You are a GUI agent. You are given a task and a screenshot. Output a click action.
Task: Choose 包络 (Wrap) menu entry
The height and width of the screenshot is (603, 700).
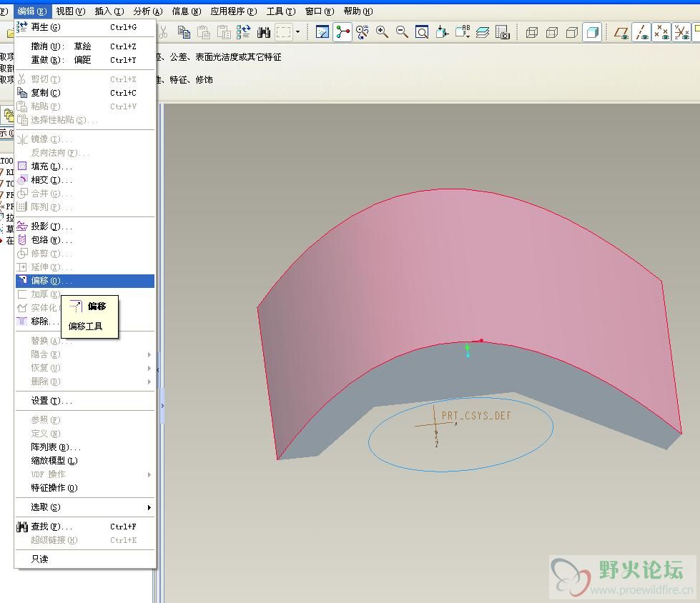pyautogui.click(x=85, y=240)
